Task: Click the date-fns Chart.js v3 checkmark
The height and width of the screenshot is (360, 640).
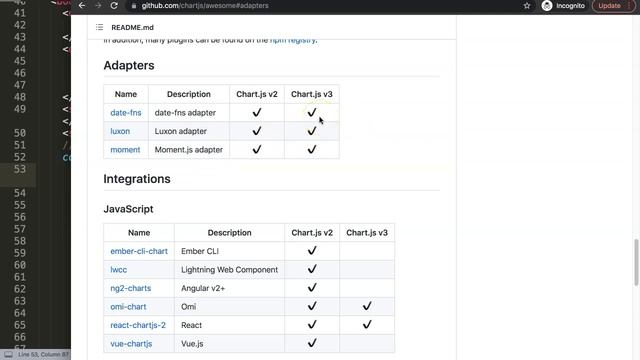Action: 312,112
